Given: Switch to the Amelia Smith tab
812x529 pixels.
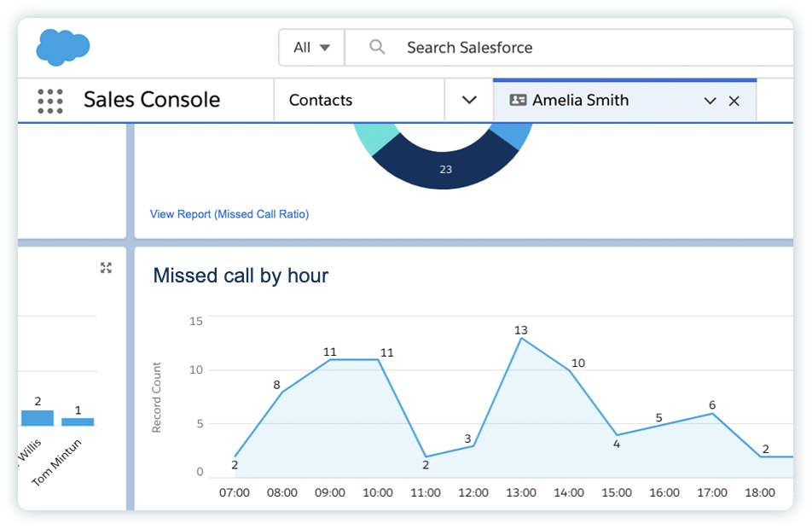Looking at the screenshot, I should (x=581, y=100).
